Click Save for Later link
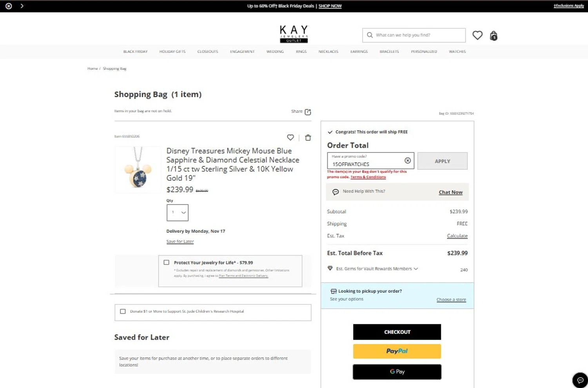 tap(180, 241)
